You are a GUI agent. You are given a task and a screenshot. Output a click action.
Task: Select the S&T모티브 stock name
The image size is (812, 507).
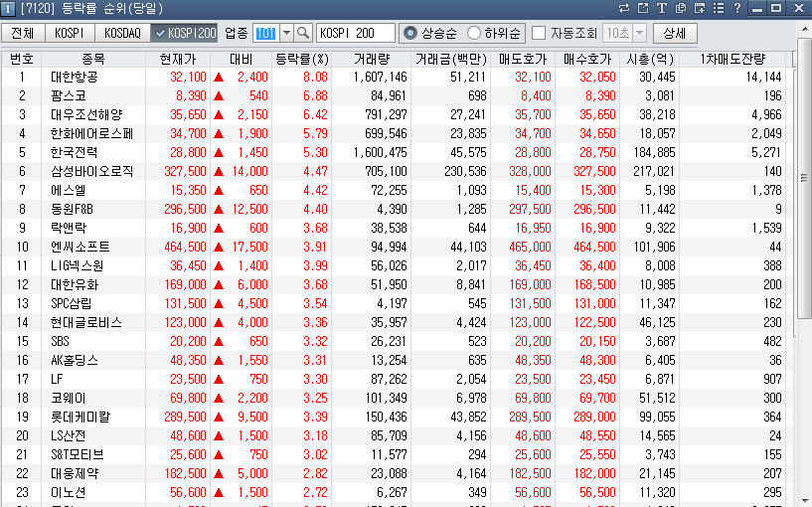coord(78,454)
